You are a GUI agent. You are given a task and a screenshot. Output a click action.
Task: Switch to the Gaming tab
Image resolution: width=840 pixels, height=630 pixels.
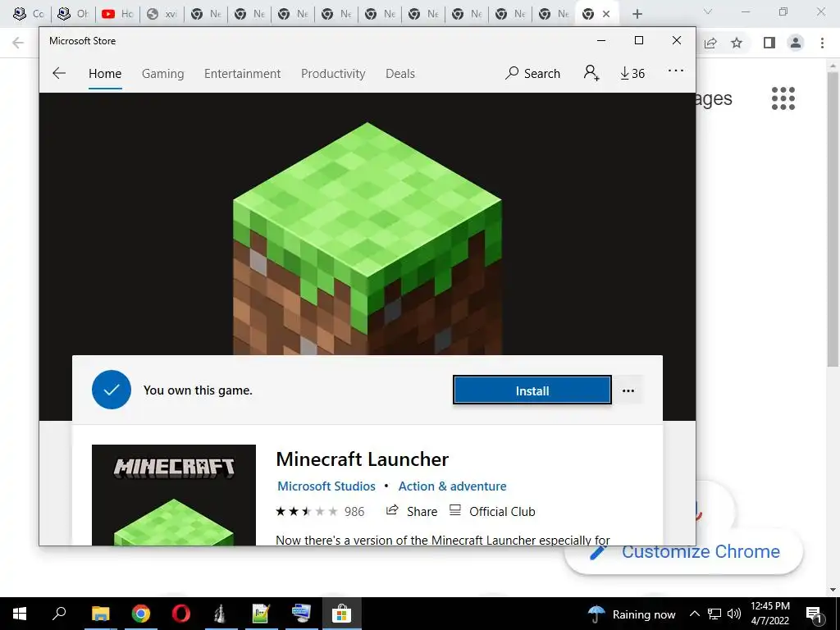click(163, 73)
